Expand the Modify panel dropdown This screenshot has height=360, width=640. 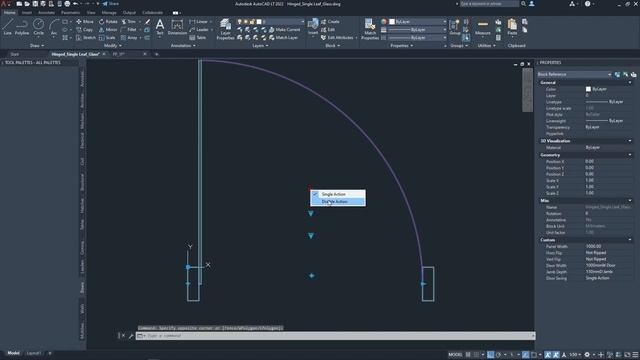point(113,46)
